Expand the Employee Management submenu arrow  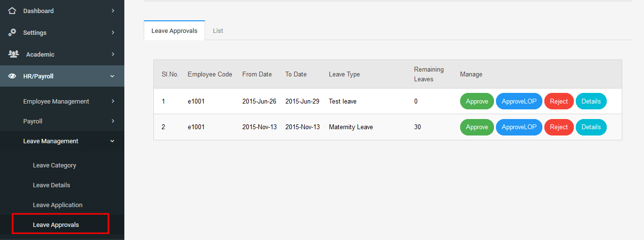click(x=113, y=101)
